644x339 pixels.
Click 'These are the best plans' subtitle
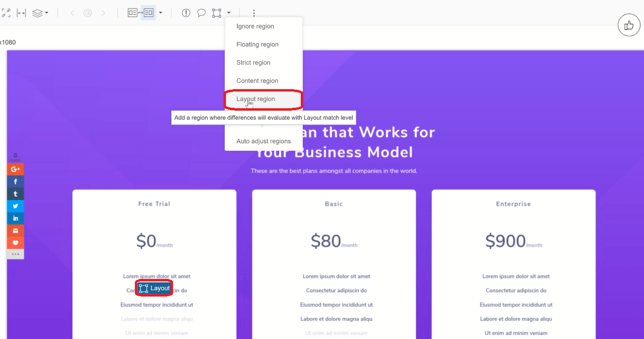tap(334, 171)
